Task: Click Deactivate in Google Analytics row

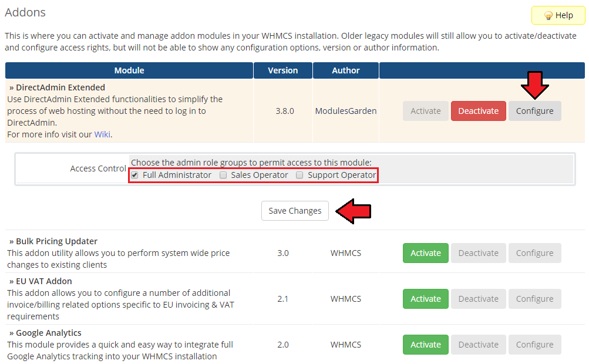Action: click(x=478, y=345)
